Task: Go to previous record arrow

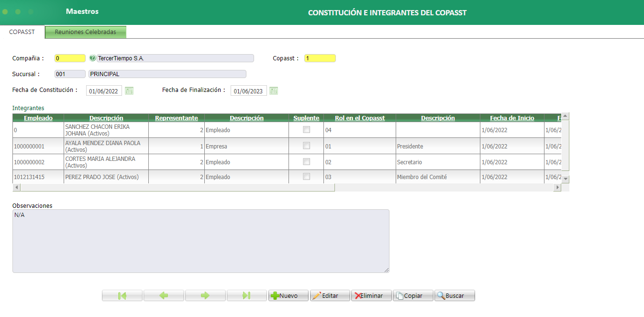Action: pyautogui.click(x=164, y=295)
